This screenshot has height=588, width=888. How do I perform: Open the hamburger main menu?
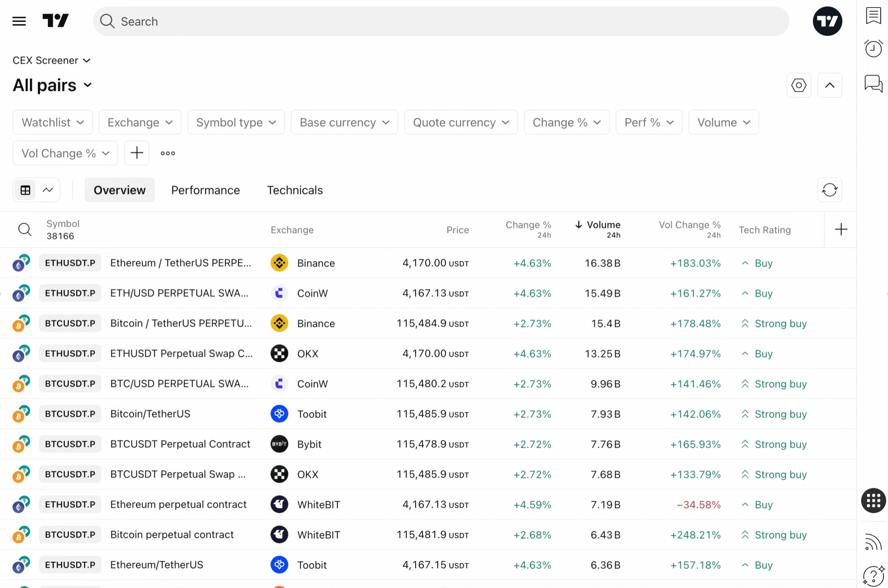(x=19, y=21)
